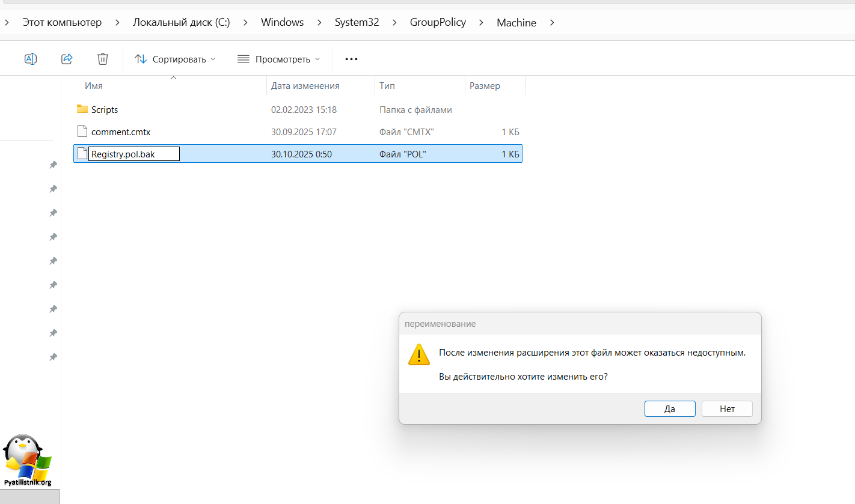Image resolution: width=855 pixels, height=504 pixels.
Task: Open the Просмотреть dropdown
Action: [x=279, y=59]
